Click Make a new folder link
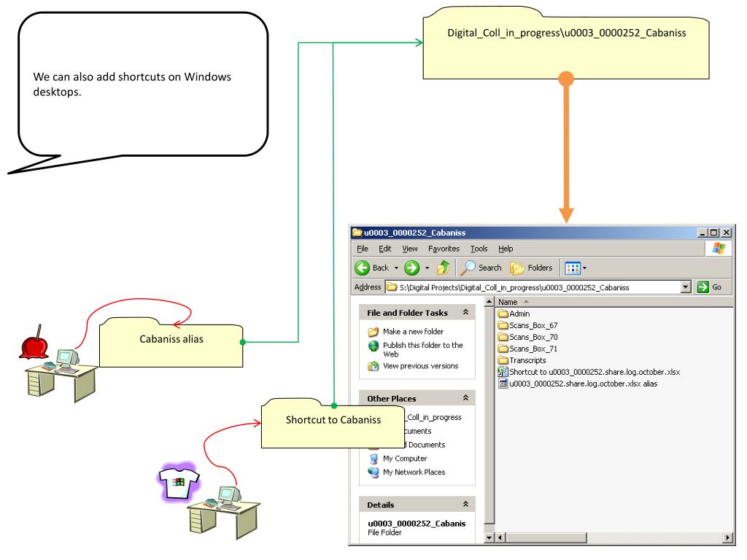The width and height of the screenshot is (747, 560). [x=413, y=332]
